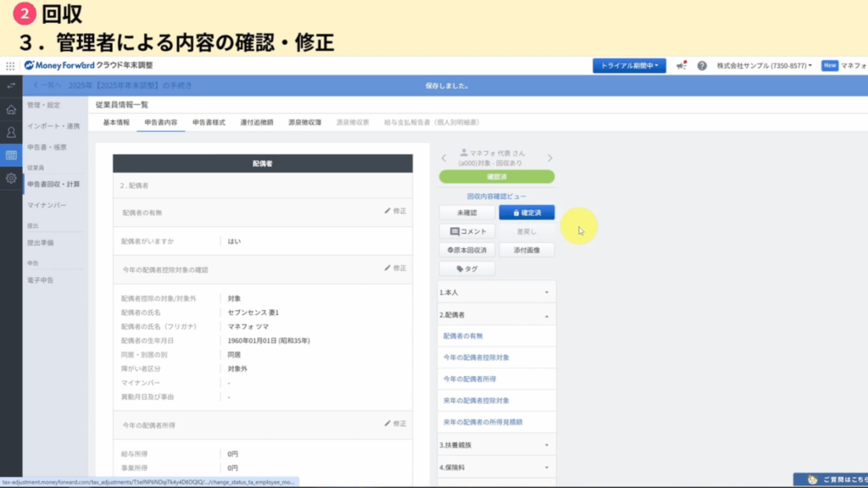Click the person icon in the left sidebar

11,132
